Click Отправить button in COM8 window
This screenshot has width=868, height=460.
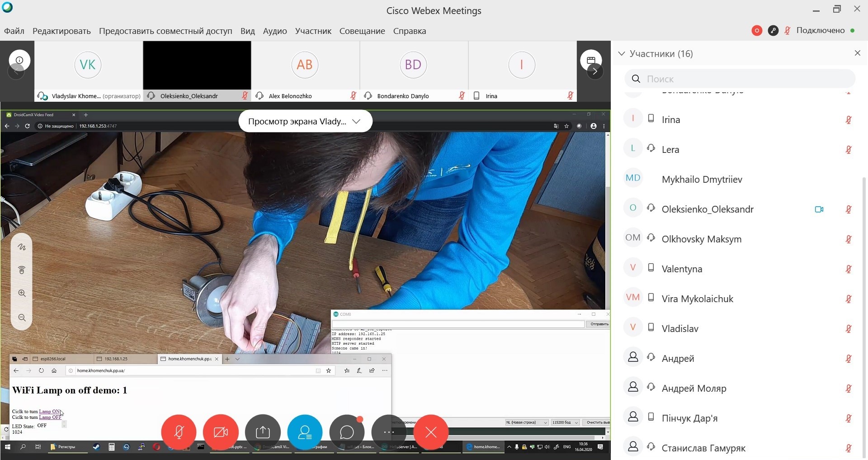[599, 324]
